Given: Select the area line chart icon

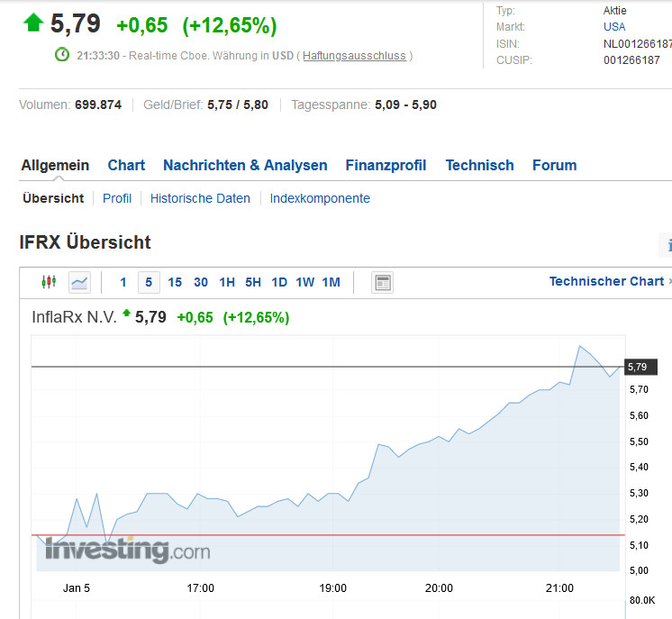Looking at the screenshot, I should coord(79,282).
